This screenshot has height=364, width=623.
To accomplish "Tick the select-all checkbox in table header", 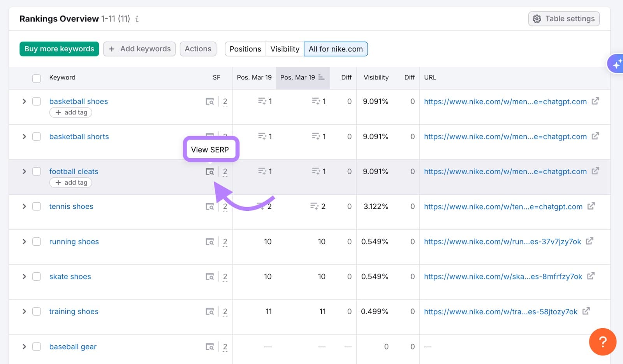I will (x=37, y=78).
